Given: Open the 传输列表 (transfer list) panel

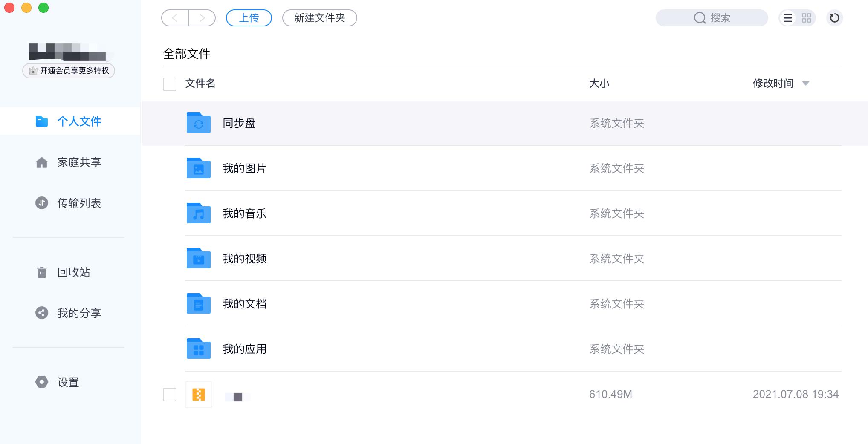Looking at the screenshot, I should 79,204.
